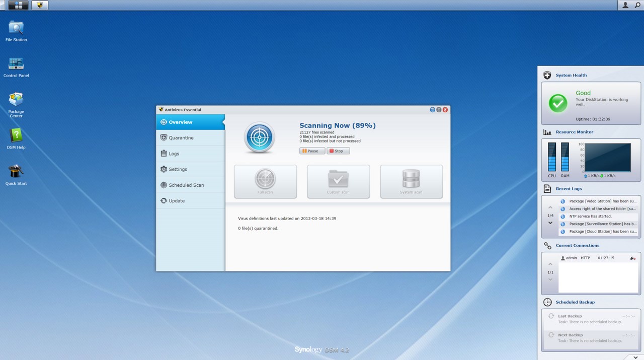Click the 21127 files scanned text

point(317,132)
